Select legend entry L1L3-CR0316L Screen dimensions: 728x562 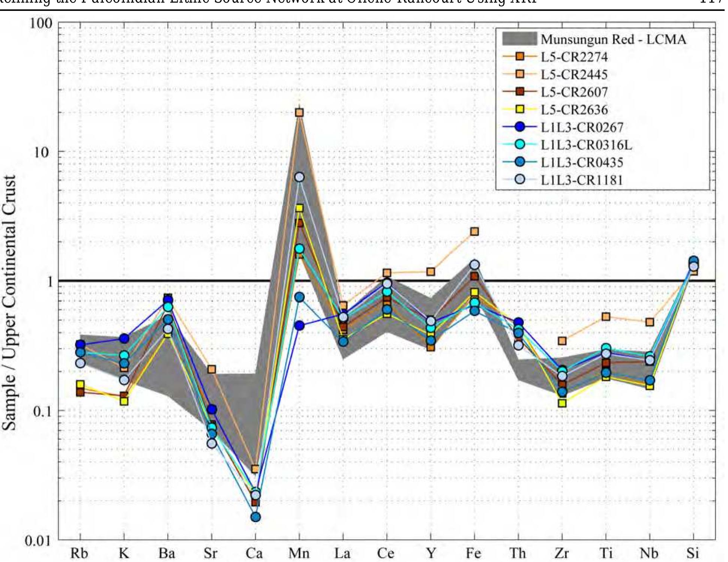(x=586, y=145)
